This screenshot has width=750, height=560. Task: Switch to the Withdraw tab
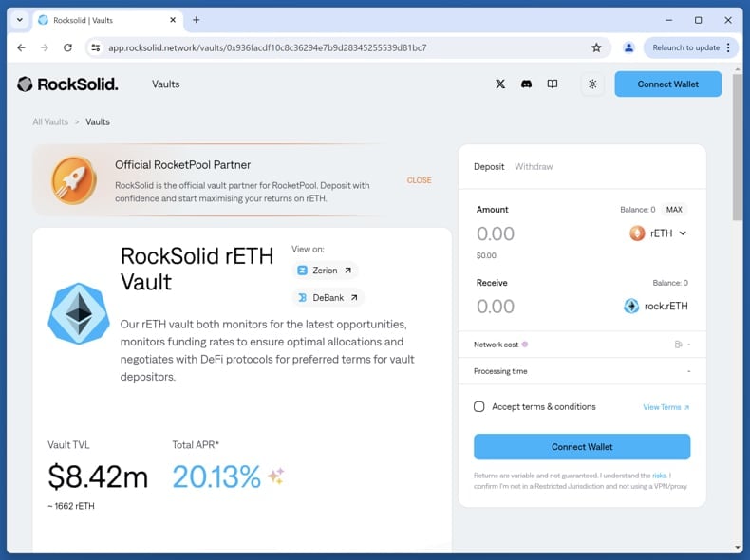(x=534, y=167)
